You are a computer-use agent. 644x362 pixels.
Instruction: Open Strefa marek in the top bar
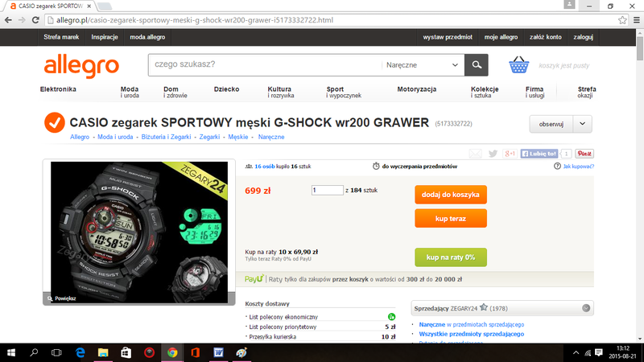[x=61, y=37]
